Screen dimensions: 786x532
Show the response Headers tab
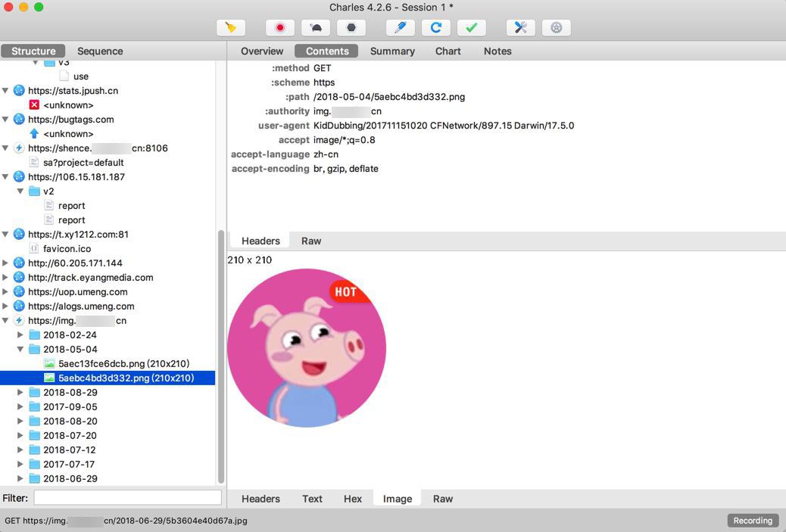pos(260,499)
